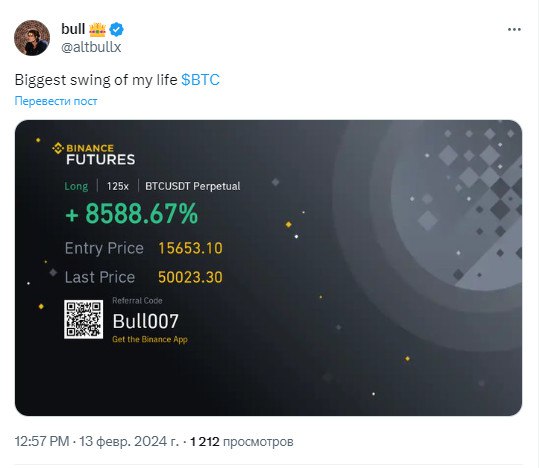Click the 1 212 просмотров view count
This screenshot has height=468, width=539.
[242, 442]
